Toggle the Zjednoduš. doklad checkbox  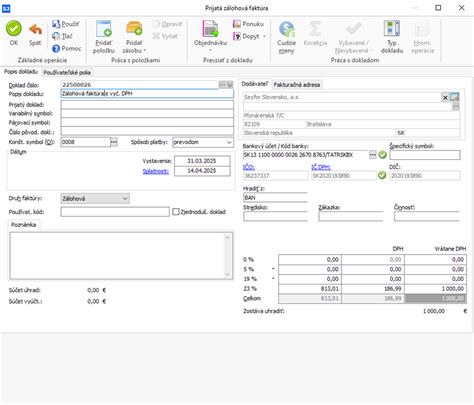pyautogui.click(x=176, y=212)
